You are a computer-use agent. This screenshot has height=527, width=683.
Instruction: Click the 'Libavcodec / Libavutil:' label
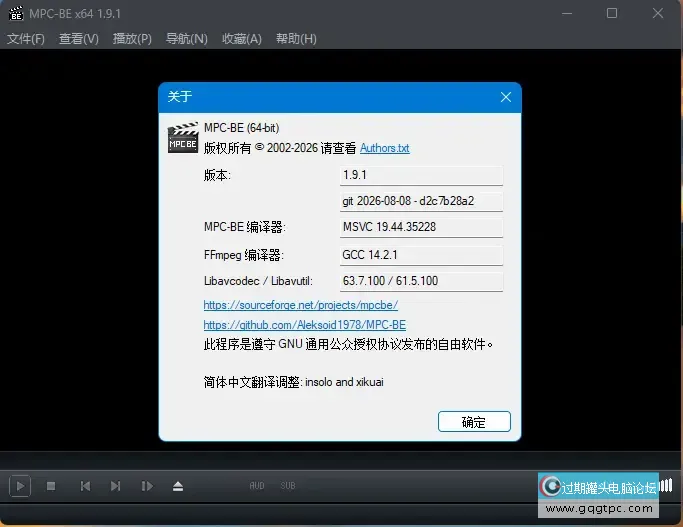tap(258, 281)
